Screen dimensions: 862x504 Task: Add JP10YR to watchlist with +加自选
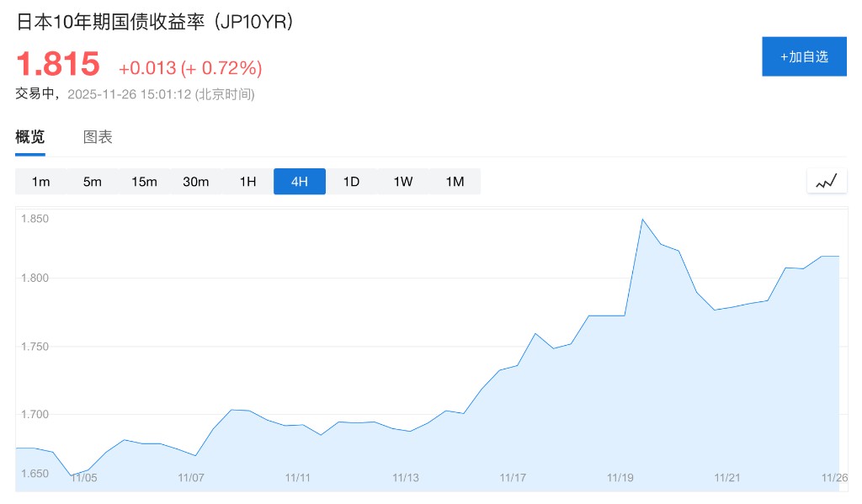point(804,56)
